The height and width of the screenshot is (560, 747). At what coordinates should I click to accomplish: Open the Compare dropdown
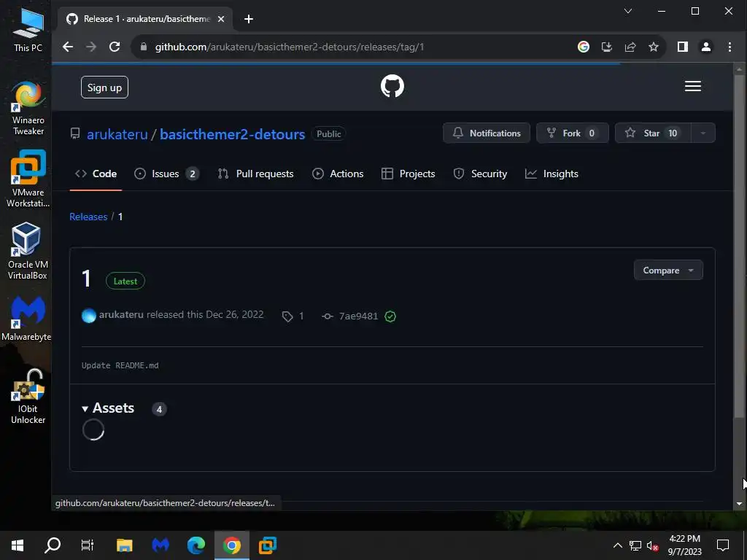pyautogui.click(x=668, y=270)
